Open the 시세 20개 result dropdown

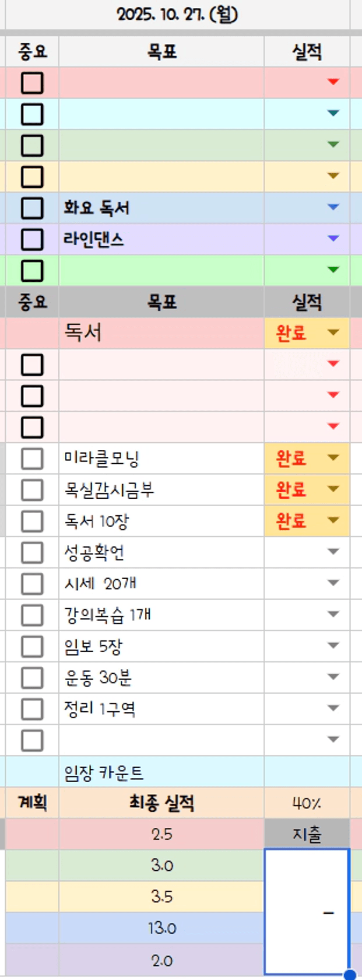(x=333, y=583)
